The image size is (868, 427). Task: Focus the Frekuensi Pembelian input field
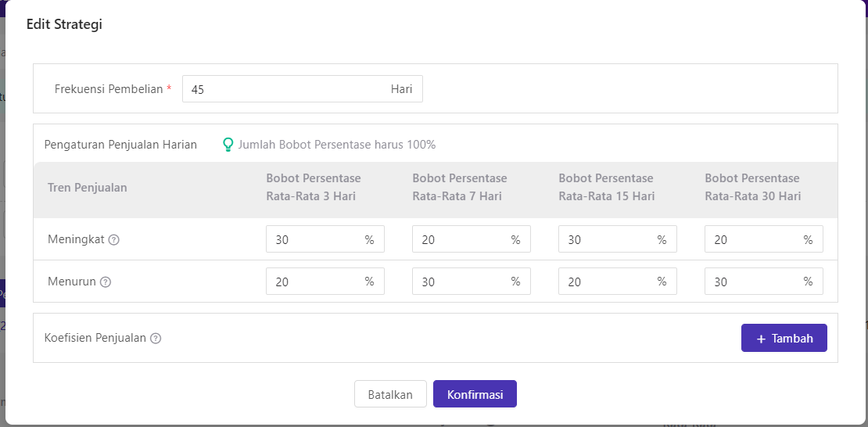point(285,89)
